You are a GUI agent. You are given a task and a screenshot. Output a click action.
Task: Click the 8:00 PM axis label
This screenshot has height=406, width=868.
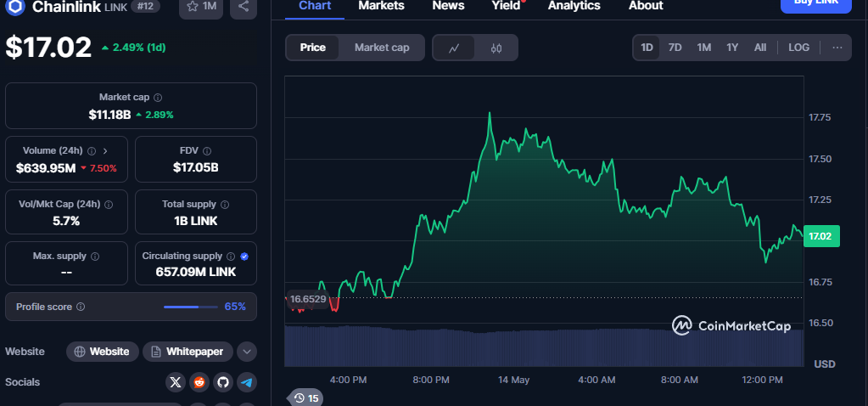point(431,380)
